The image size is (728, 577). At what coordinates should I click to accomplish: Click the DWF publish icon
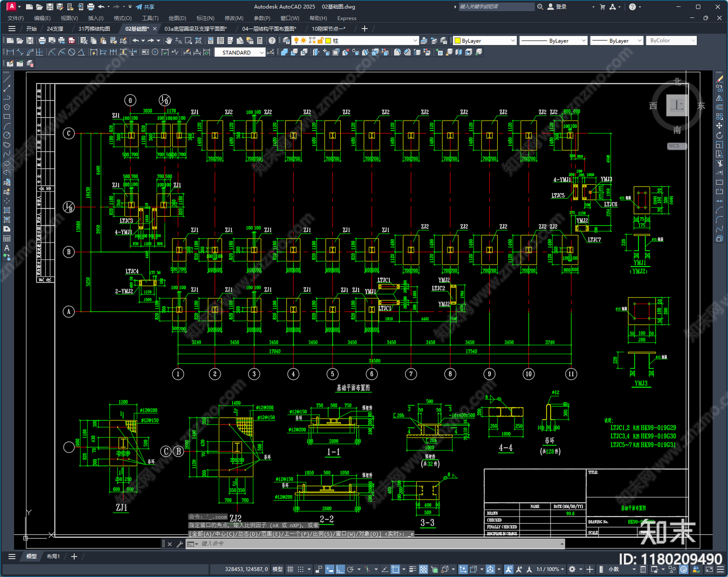[x=71, y=40]
